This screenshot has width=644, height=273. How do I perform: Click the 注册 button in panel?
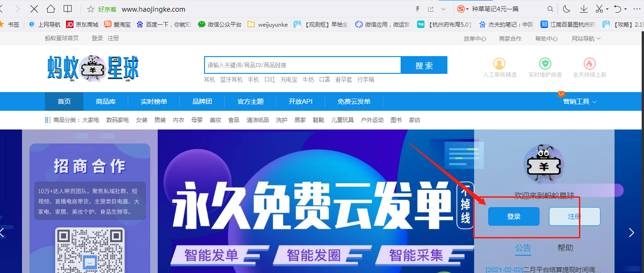click(574, 216)
